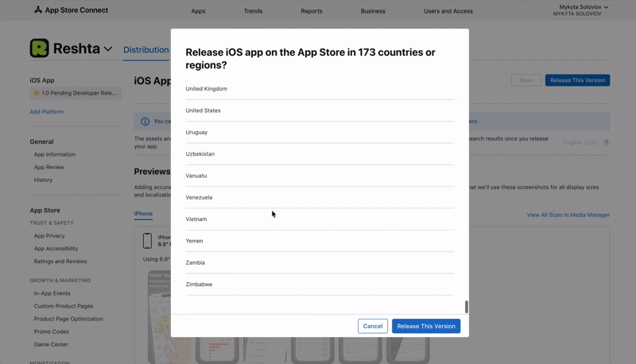
Task: Click the dialog's vertical scrollbar thumb
Action: [467, 307]
